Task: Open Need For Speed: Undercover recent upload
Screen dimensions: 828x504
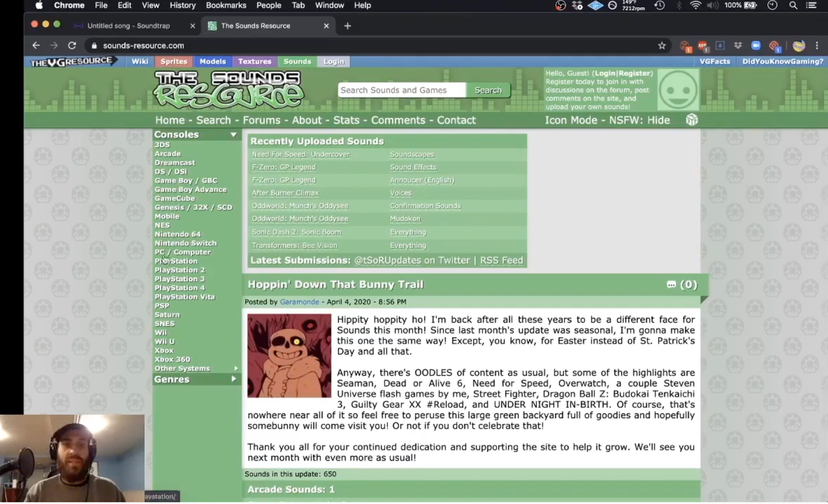Action: point(300,154)
